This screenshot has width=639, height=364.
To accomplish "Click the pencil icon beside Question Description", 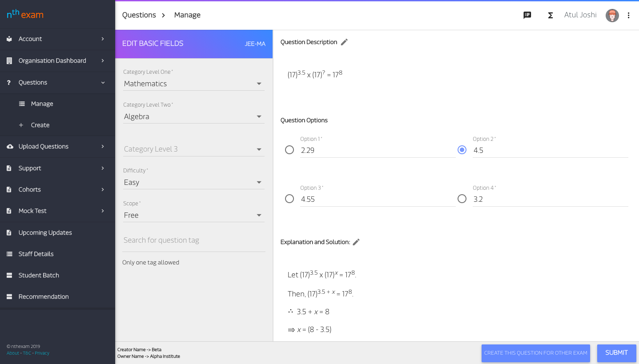I will click(x=344, y=42).
